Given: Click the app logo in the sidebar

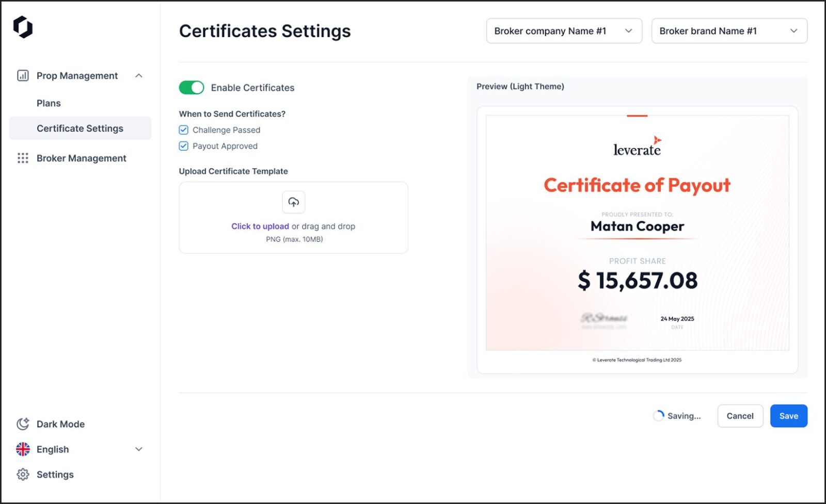Looking at the screenshot, I should (x=23, y=27).
